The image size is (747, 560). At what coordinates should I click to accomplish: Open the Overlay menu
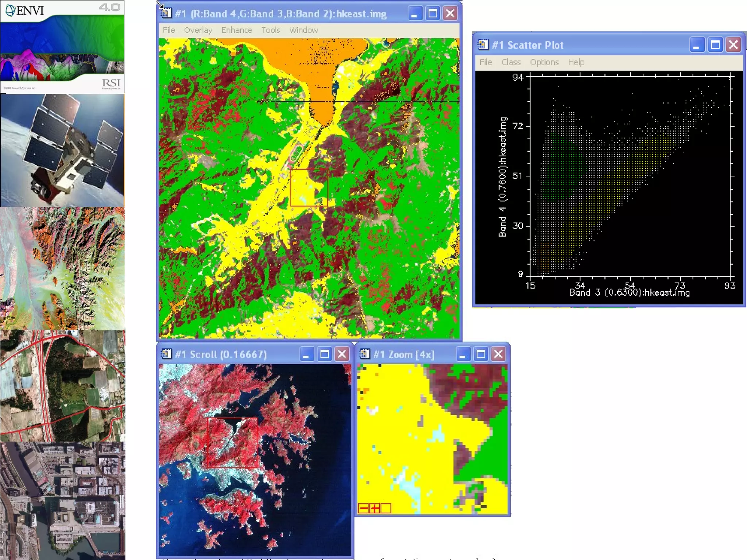click(x=198, y=30)
